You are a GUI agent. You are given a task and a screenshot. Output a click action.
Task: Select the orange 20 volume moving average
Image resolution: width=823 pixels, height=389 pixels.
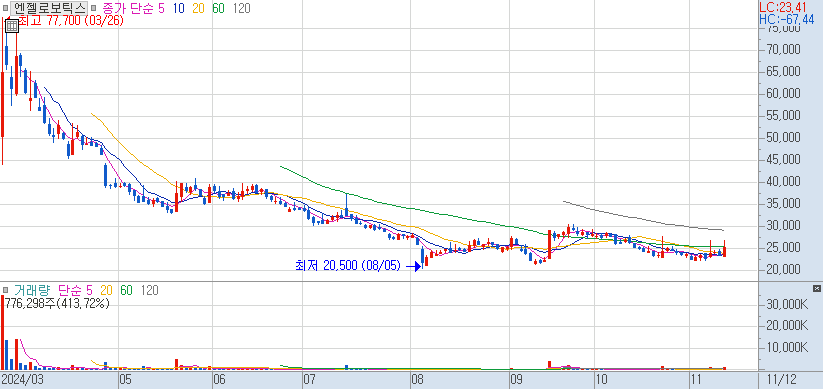pos(107,290)
